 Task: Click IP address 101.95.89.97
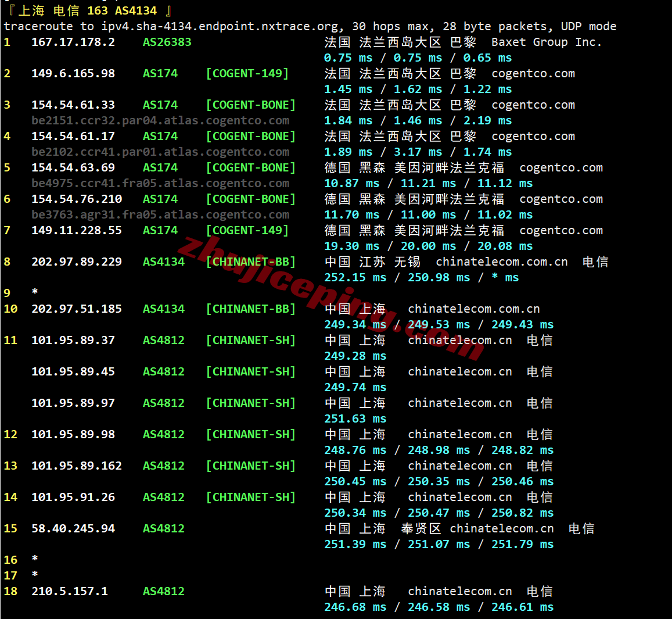[73, 403]
